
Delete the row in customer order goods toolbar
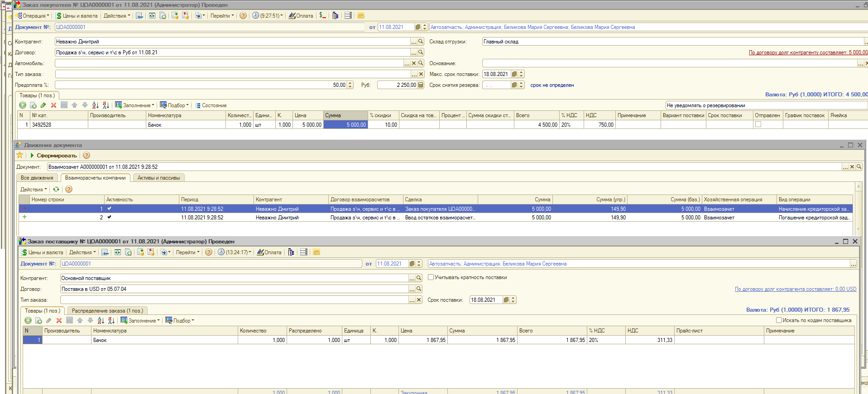(53, 105)
